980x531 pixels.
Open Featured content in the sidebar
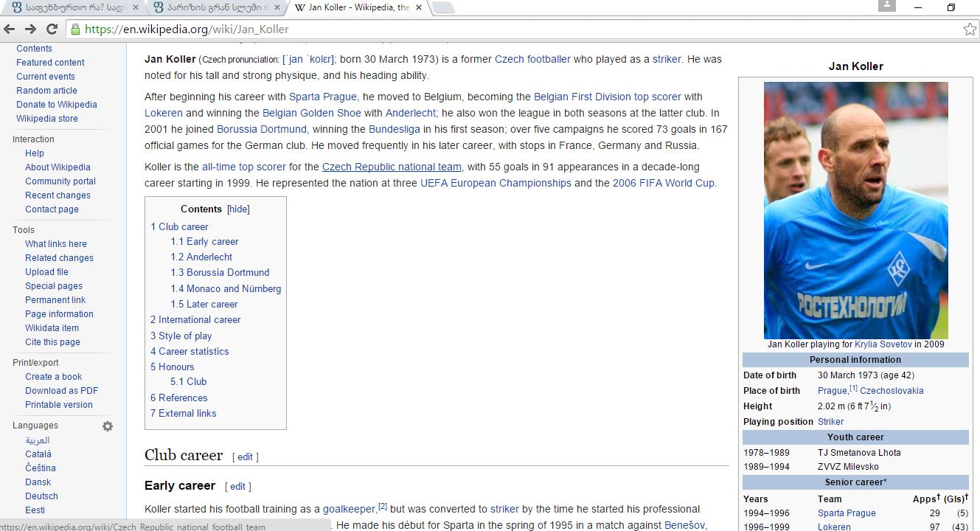tap(50, 63)
